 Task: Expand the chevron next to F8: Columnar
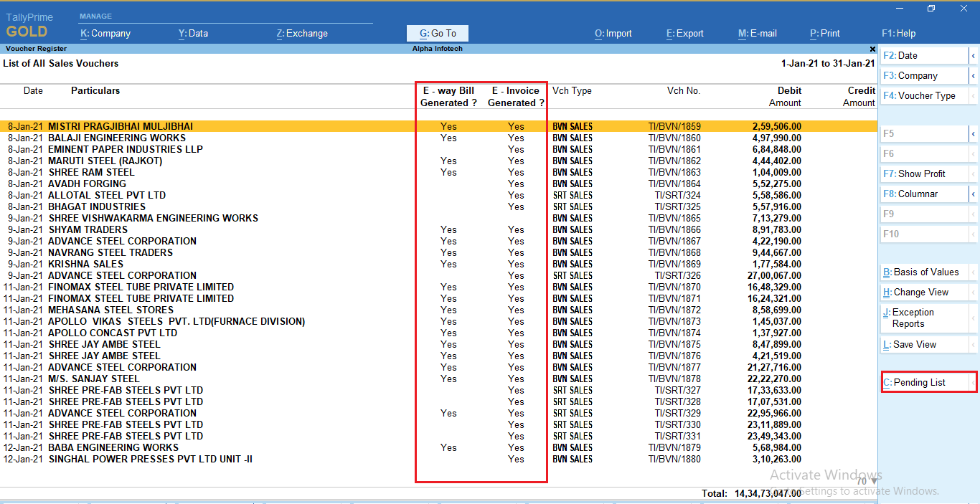[974, 193]
